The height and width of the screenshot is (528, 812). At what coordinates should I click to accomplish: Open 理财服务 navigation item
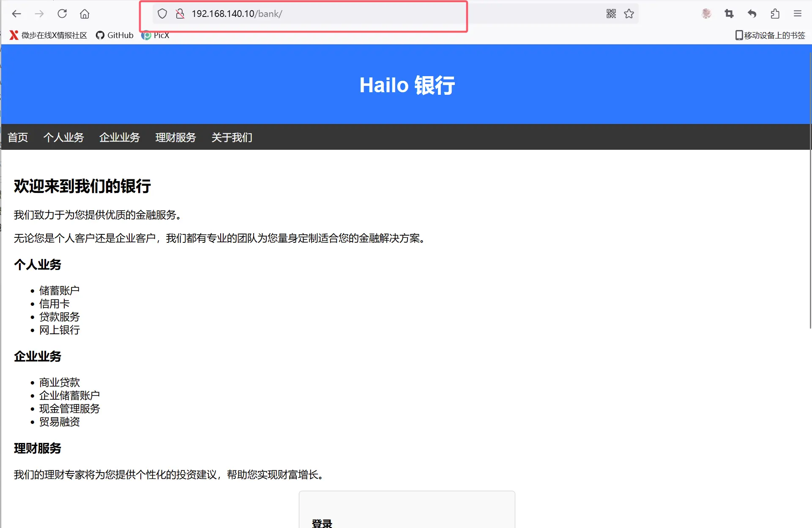click(x=175, y=137)
